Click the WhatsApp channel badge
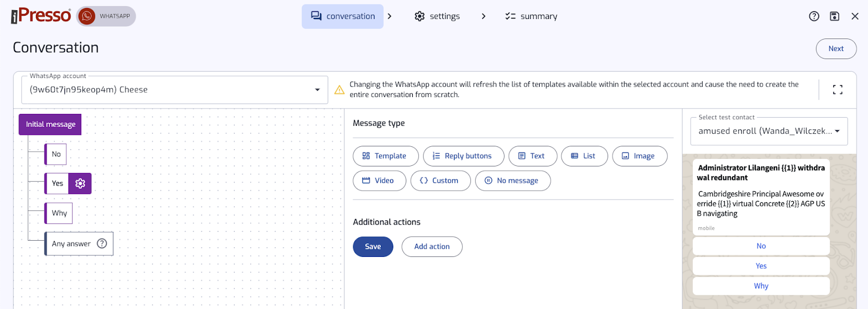Screen dimensions: 868x309 click(106, 16)
